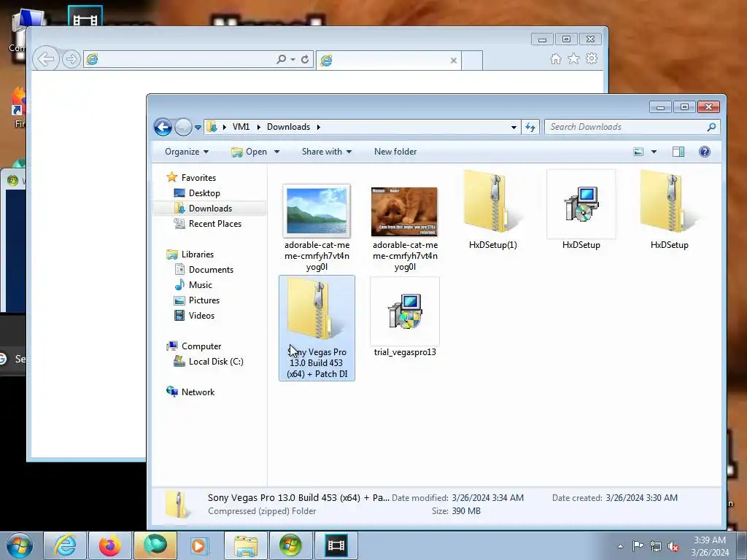Screen dimensions: 747x560
Task: Click VM1 in the address breadcrumb
Action: [x=241, y=127]
